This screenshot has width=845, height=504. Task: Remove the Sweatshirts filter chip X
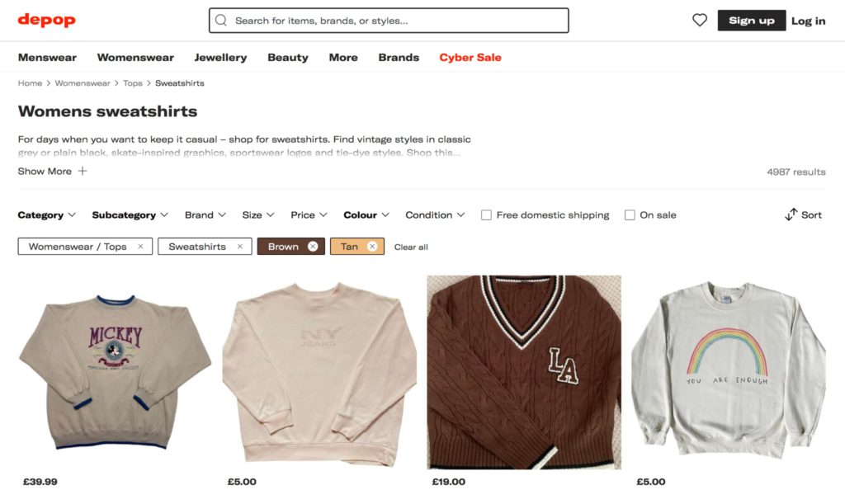pyautogui.click(x=239, y=246)
